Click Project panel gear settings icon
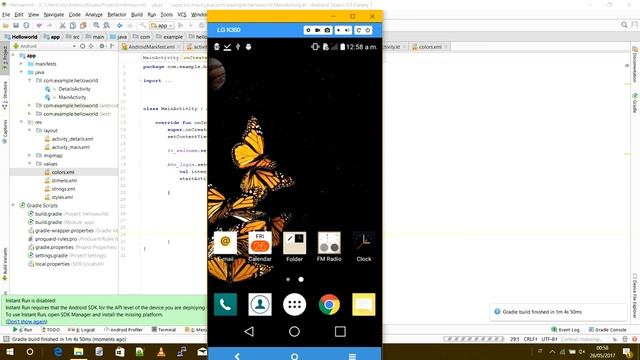Screen dimensions: 640x360 coord(102,46)
